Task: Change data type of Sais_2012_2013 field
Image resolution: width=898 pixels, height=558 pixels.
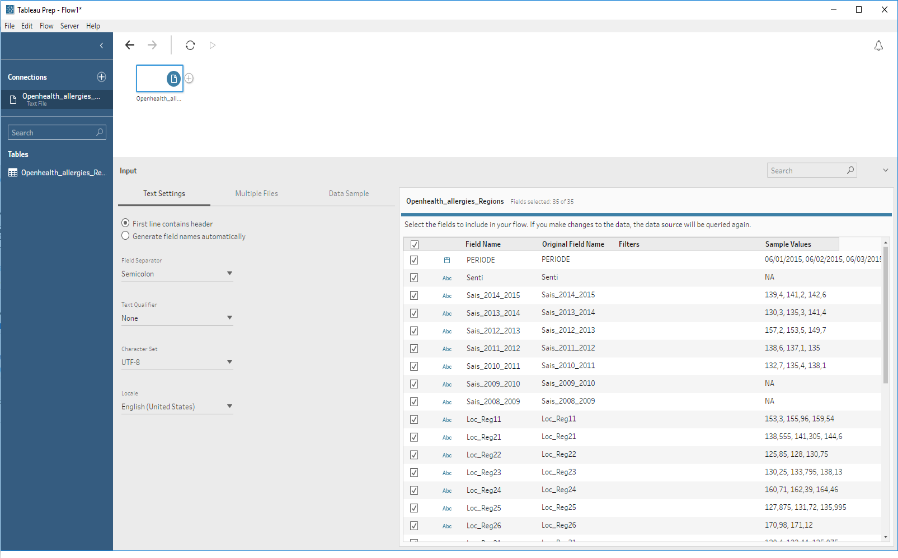Action: tap(447, 331)
